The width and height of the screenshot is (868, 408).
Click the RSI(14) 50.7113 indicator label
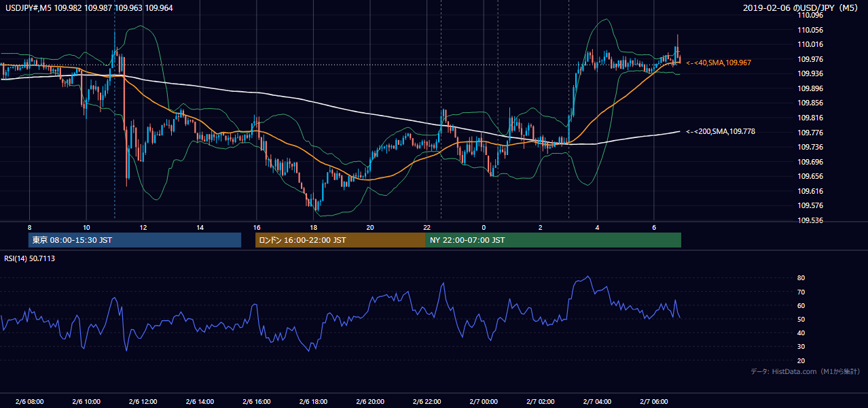click(x=30, y=258)
